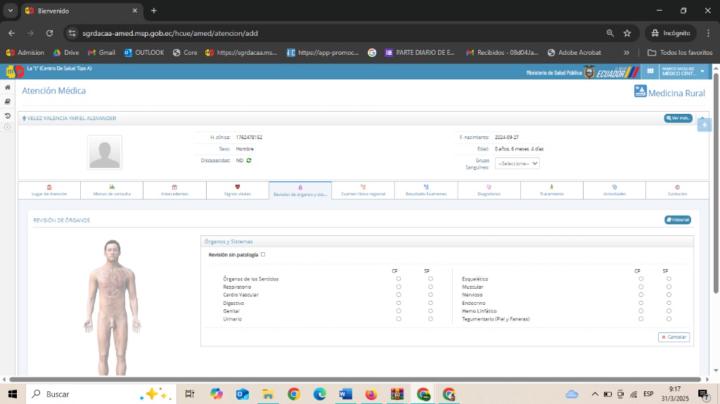Go to the Diagnósticos tab
The image size is (720, 404).
point(488,190)
